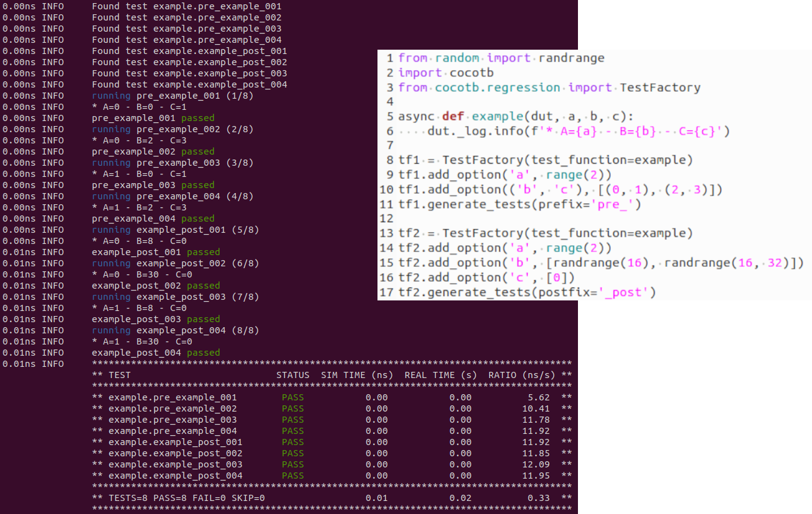This screenshot has width=812, height=514.
Task: Click line number 17 in the code gutter
Action: point(387,292)
